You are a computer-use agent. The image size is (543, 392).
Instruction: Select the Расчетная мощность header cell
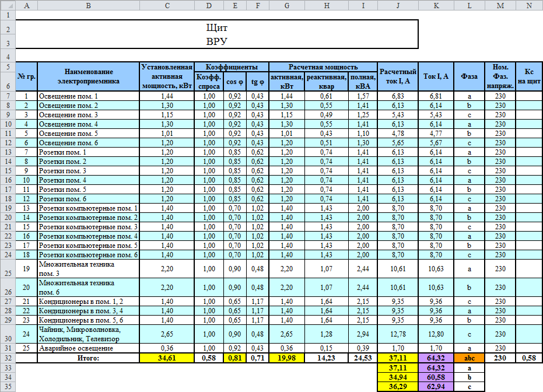(323, 67)
